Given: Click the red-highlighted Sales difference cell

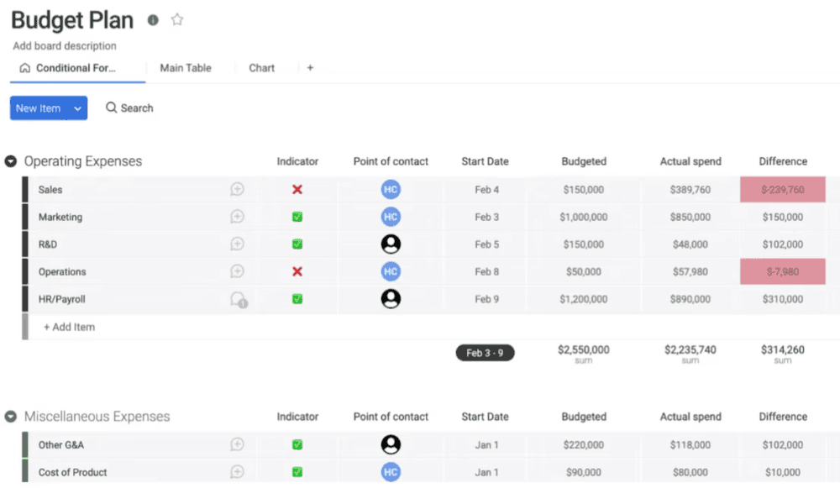Looking at the screenshot, I should pos(782,190).
